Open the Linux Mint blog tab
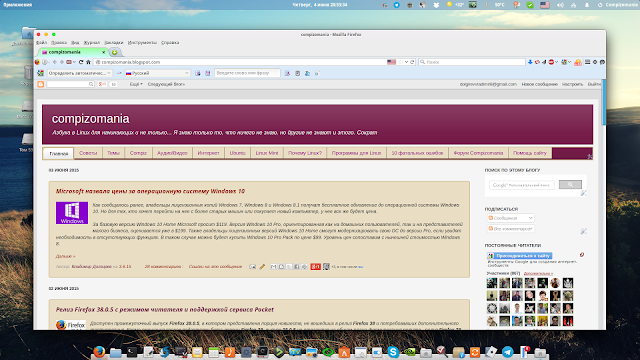 pos(267,153)
